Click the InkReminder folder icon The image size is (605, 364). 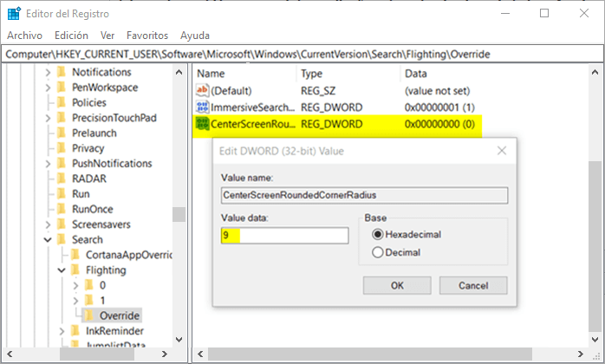[75, 331]
